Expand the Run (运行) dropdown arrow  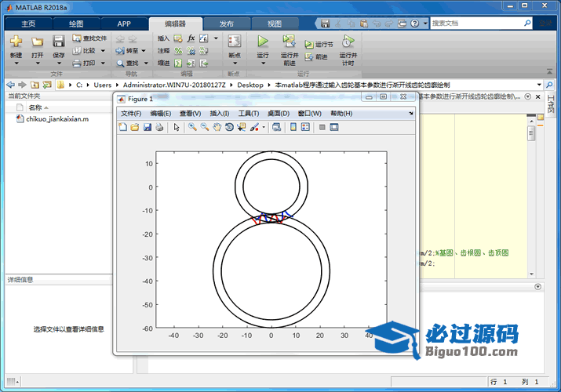[x=264, y=64]
